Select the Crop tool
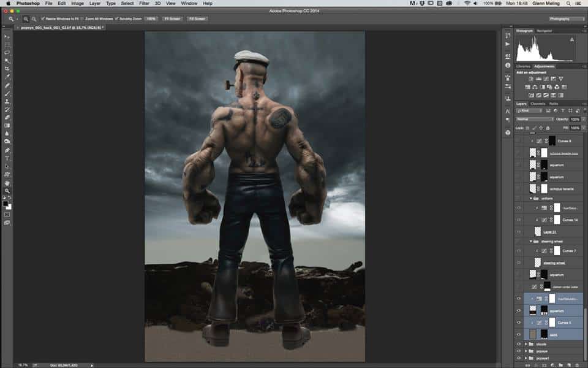588x368 pixels. coord(7,69)
